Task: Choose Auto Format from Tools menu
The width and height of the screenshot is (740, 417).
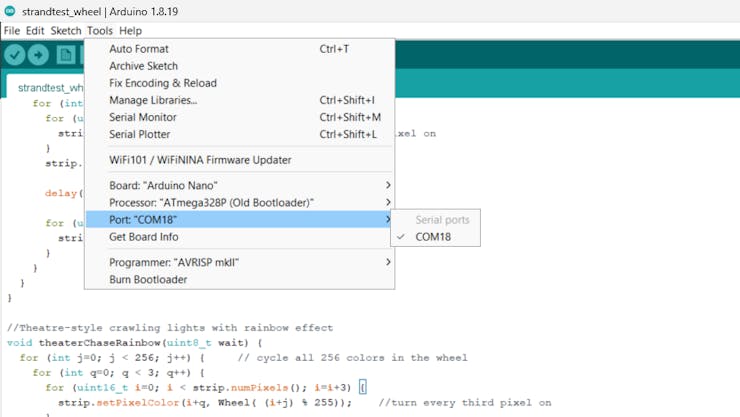Action: pyautogui.click(x=139, y=49)
